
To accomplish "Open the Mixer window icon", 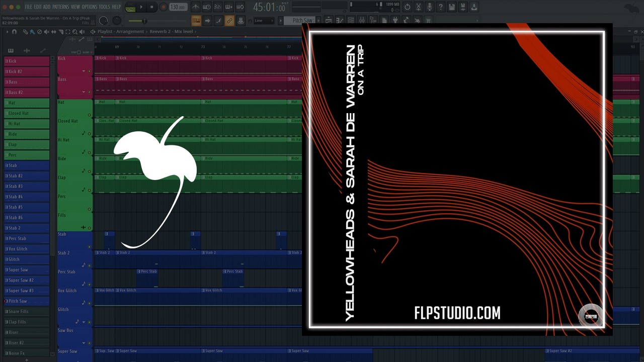I will point(362,20).
